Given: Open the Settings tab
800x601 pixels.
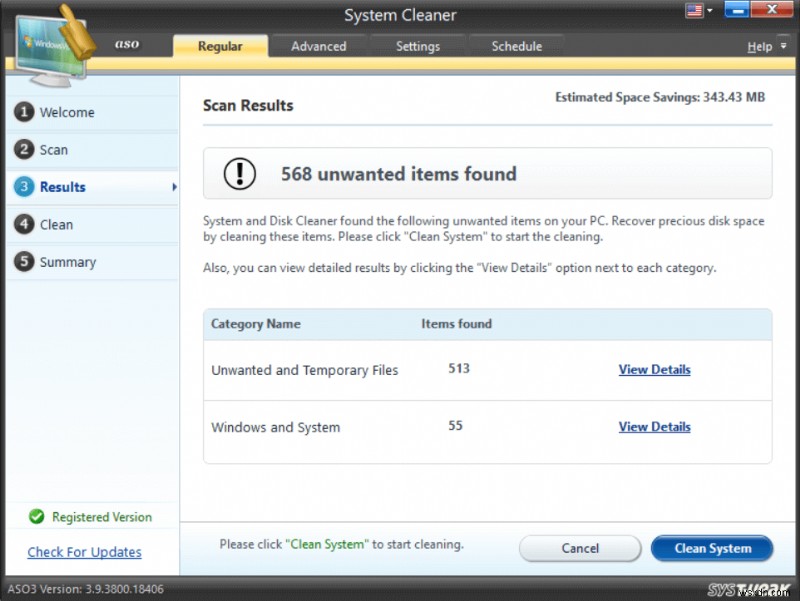Looking at the screenshot, I should pos(417,45).
